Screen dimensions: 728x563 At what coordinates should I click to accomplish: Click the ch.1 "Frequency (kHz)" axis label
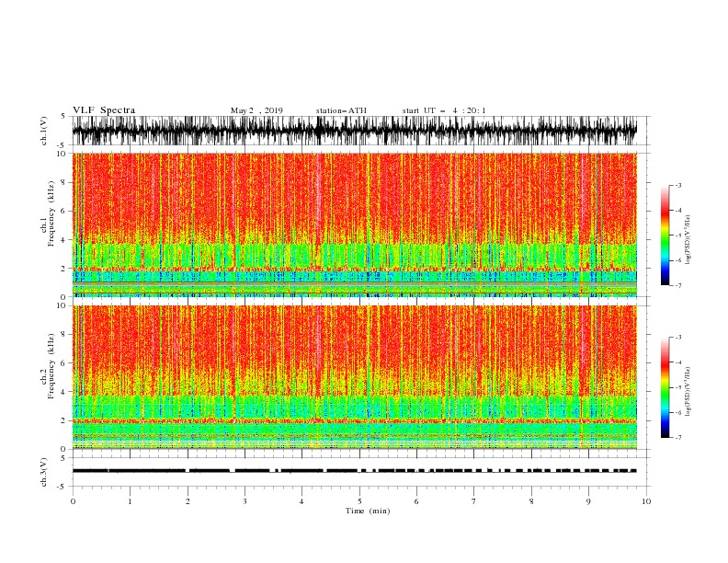click(x=51, y=213)
